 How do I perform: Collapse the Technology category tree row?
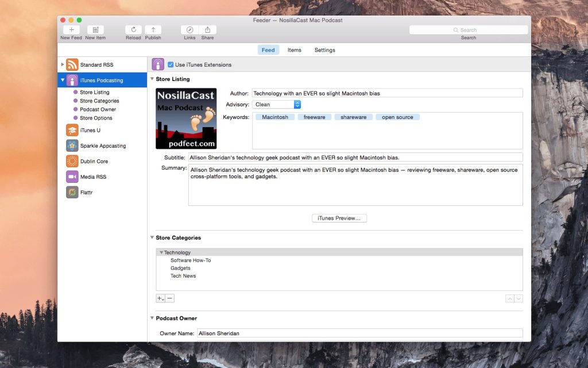point(161,252)
